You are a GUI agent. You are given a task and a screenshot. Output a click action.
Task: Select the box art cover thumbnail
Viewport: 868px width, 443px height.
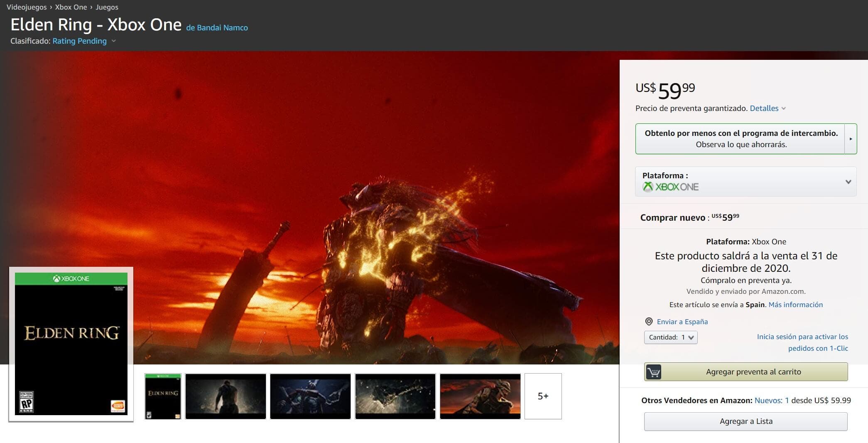(x=163, y=396)
